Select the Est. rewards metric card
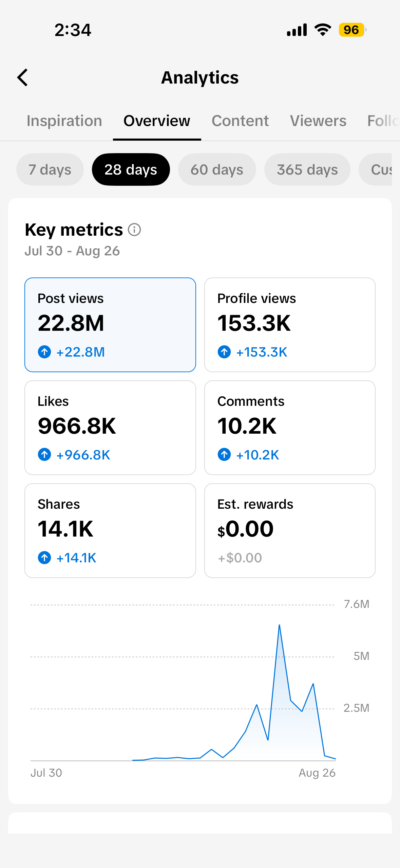 click(x=290, y=530)
